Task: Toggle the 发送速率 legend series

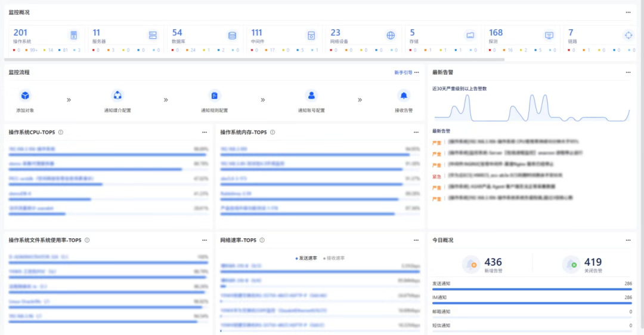Action: [306, 258]
